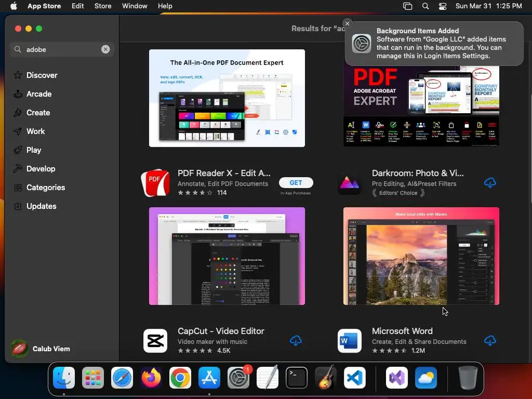
Task: View the PDF Adobe Acrobat Expert screenshot
Action: tap(421, 106)
